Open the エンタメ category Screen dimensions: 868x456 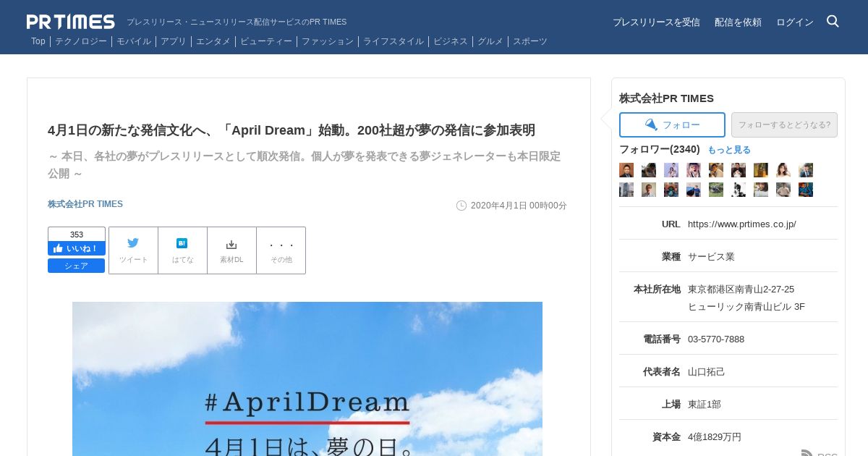[213, 41]
